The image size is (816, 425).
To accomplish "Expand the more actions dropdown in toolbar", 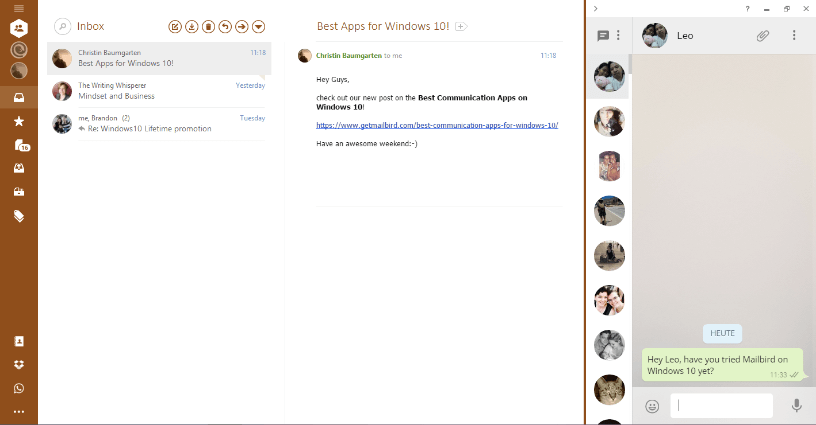I will [259, 27].
